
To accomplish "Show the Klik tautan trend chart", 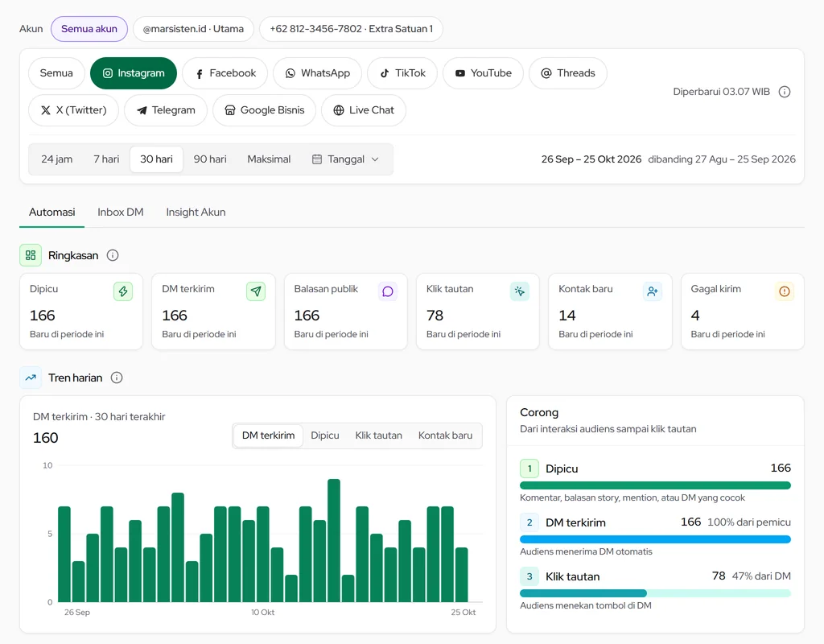I will tap(378, 436).
